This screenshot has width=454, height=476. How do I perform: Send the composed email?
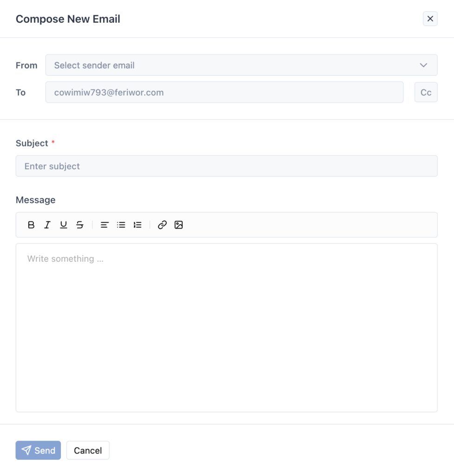[x=38, y=450]
